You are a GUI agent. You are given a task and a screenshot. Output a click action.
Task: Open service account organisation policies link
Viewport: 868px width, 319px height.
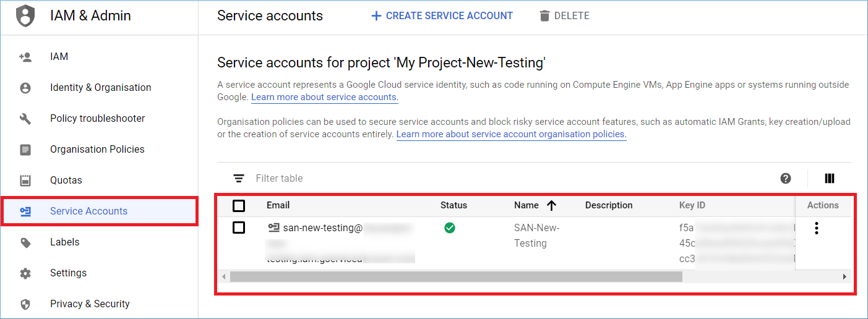(512, 134)
